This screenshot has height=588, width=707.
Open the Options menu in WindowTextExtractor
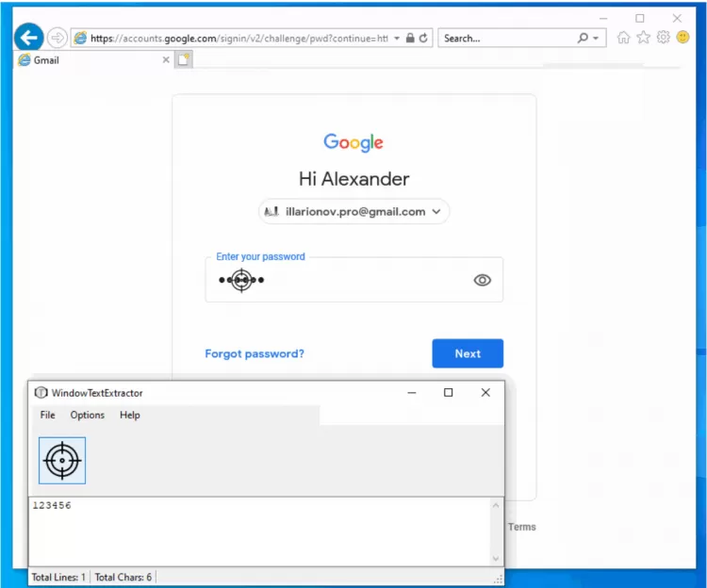click(x=88, y=415)
